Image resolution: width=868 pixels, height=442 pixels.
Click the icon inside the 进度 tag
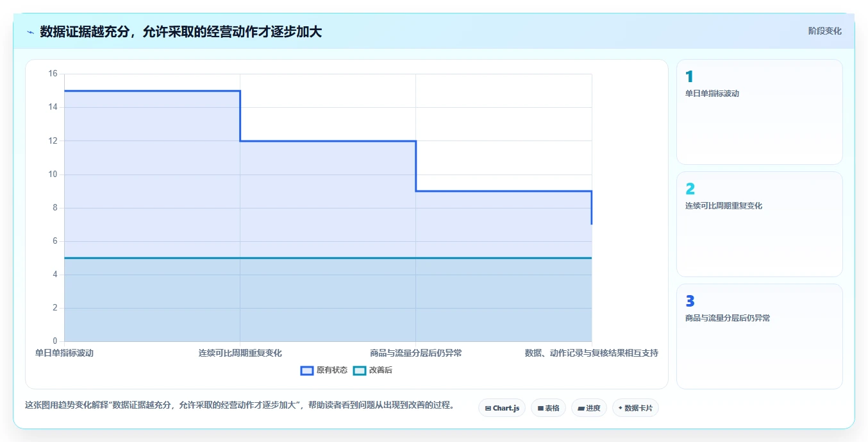(x=581, y=408)
